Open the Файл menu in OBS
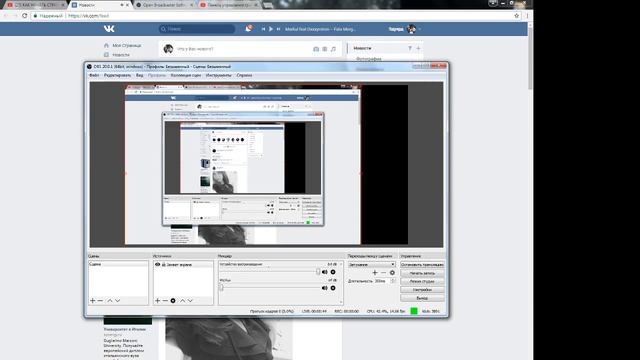This screenshot has width=640, height=360. [94, 76]
